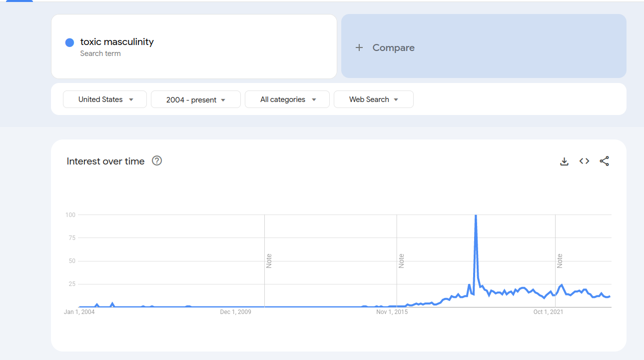Open the 2004 - present time range dropdown

196,99
